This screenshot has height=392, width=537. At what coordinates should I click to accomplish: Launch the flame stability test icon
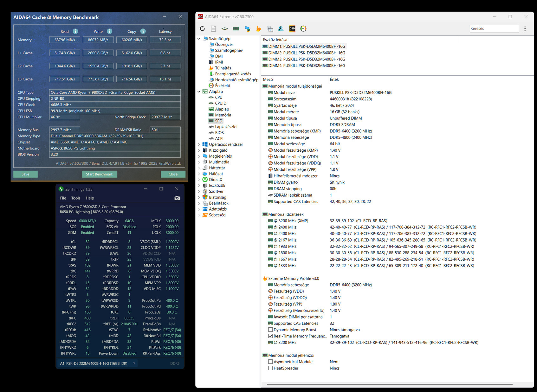point(259,28)
